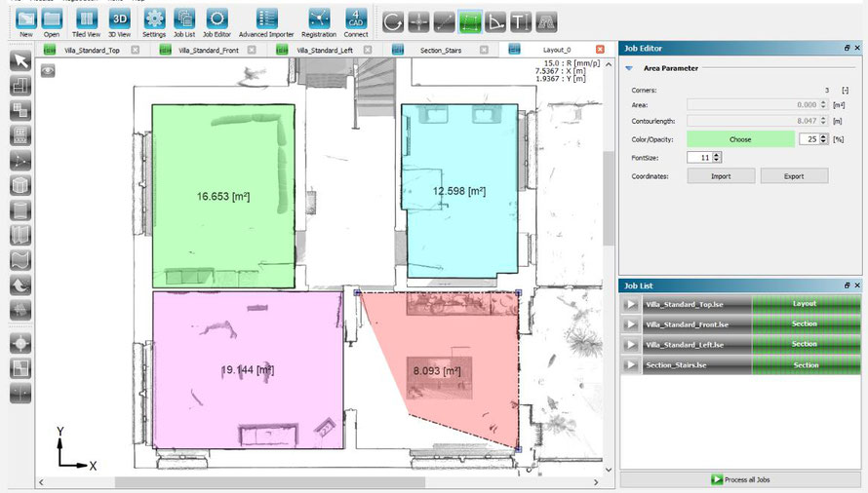This screenshot has height=493, width=868.
Task: Open the color Choose swatch
Action: [740, 139]
